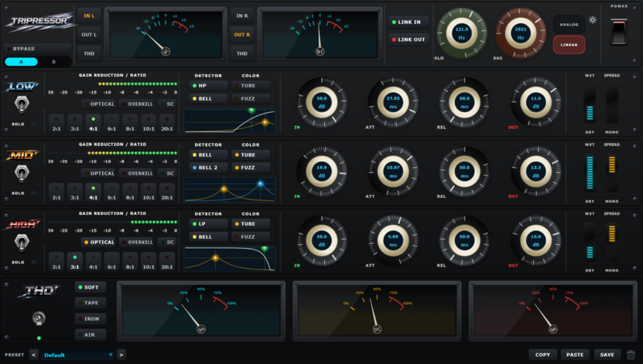The width and height of the screenshot is (643, 364).
Task: Toggle MID band BELL 2 detector
Action: 209,168
